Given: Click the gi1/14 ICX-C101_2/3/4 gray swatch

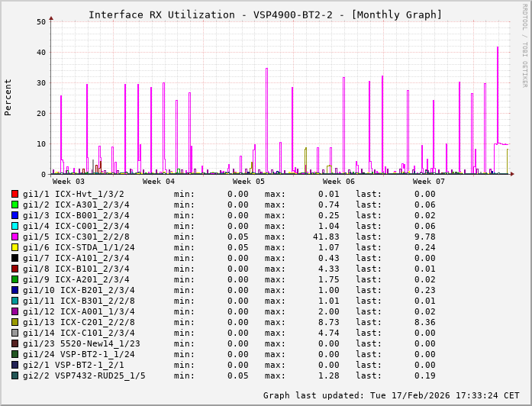Looking at the screenshot, I should (x=15, y=333).
